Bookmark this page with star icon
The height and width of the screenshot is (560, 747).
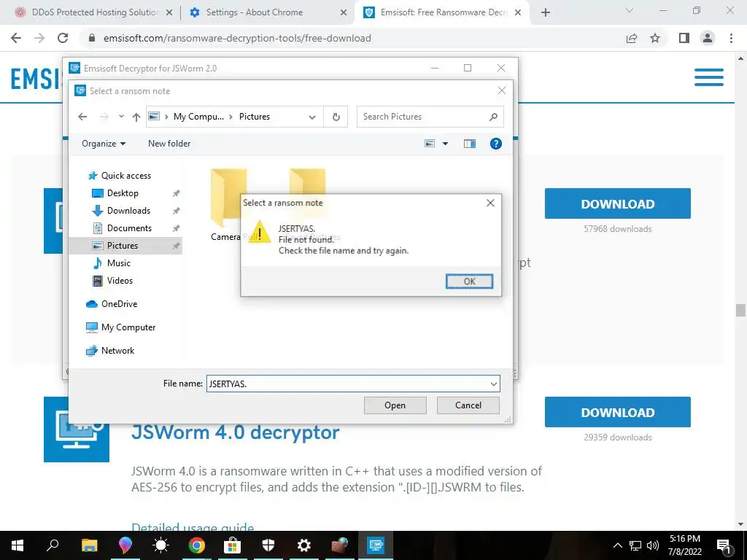[x=655, y=38]
